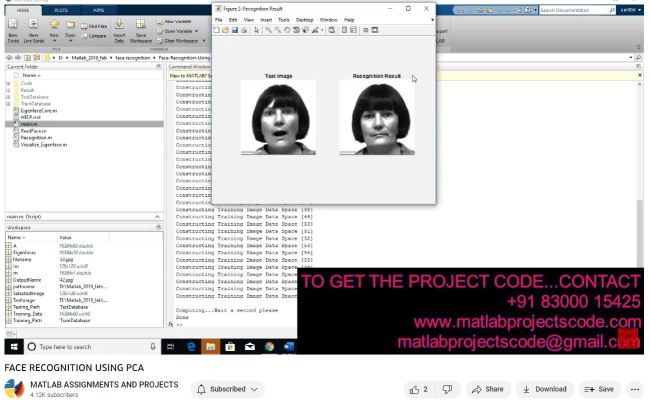Image resolution: width=650 pixels, height=400 pixels.
Task: Click Show Plot Tools and Dock icon
Action: tap(375, 30)
